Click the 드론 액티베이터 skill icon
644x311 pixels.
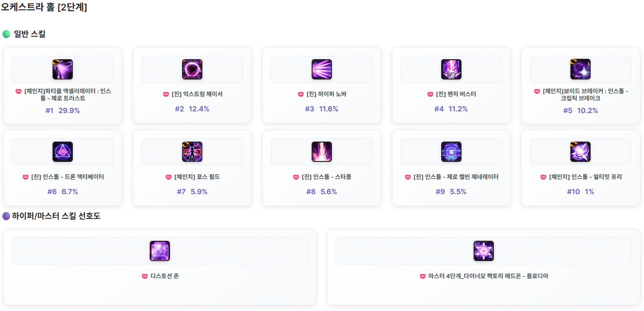tap(63, 152)
